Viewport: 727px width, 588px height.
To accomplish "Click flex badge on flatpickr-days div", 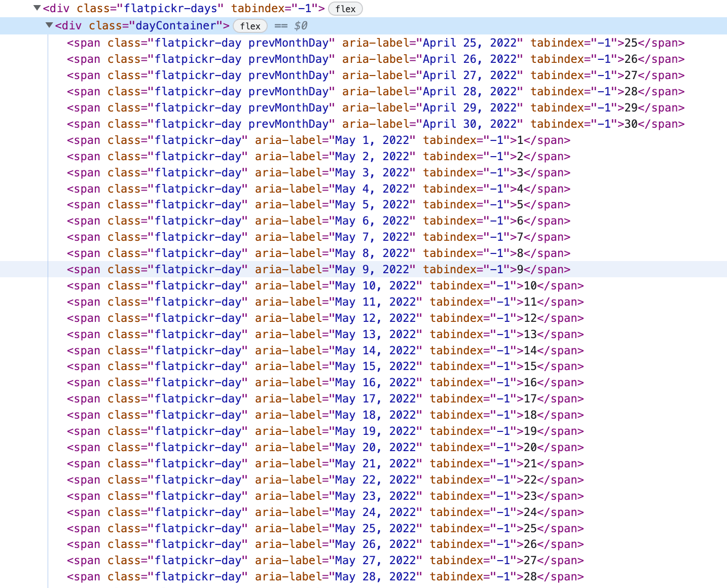I will 345,9.
